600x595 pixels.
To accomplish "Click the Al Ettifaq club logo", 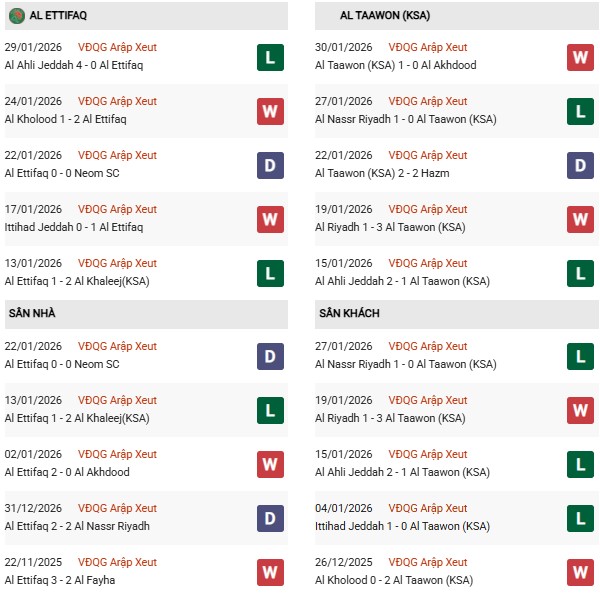I will click(16, 16).
